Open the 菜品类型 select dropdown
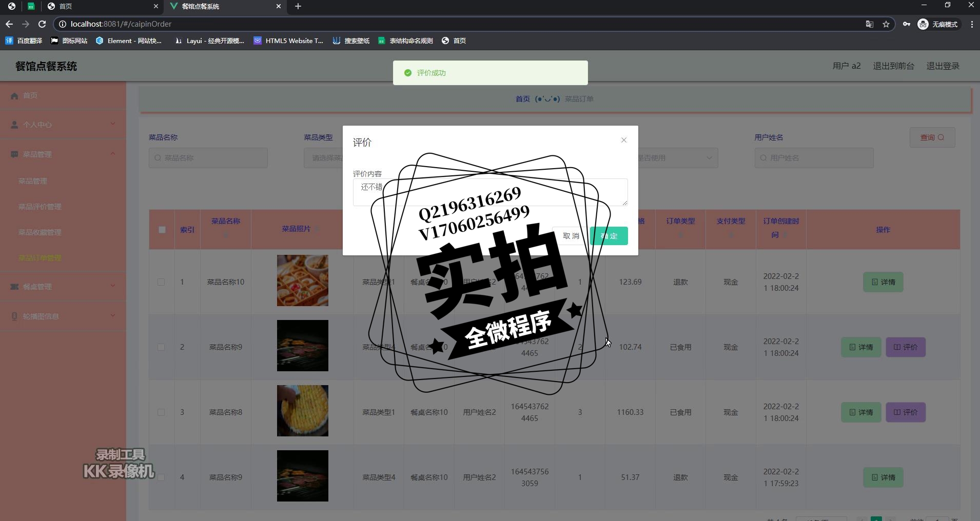 click(x=323, y=158)
